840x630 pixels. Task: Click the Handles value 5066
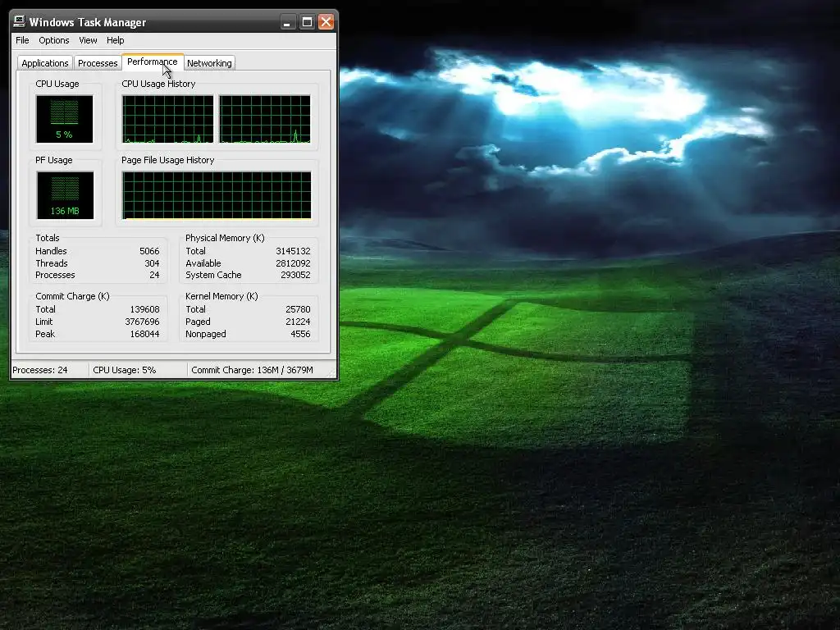[x=149, y=251]
